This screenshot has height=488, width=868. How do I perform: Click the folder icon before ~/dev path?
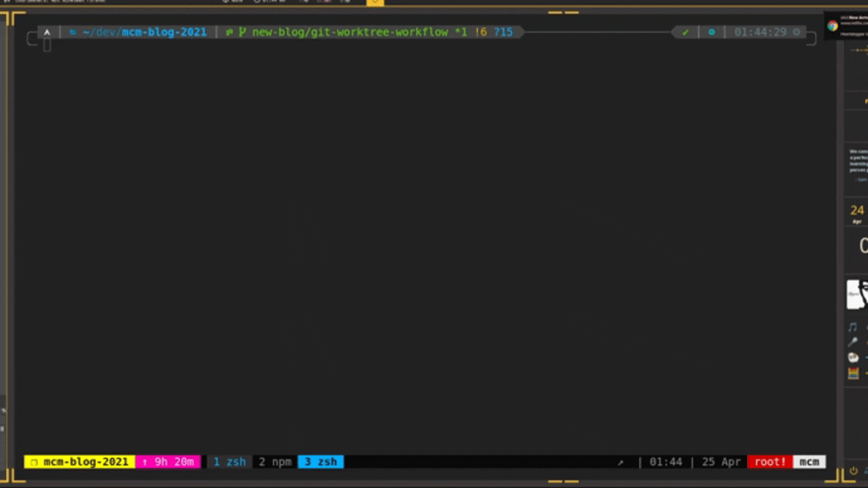(72, 32)
